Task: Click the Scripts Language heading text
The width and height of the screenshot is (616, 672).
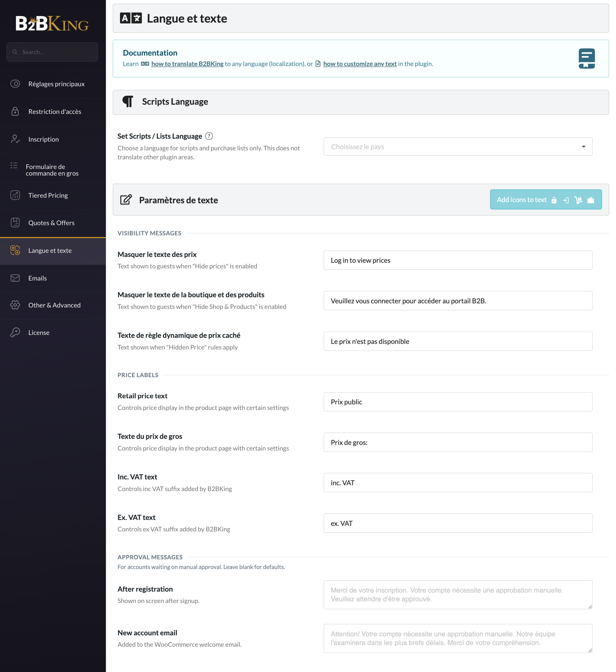Action: click(175, 101)
